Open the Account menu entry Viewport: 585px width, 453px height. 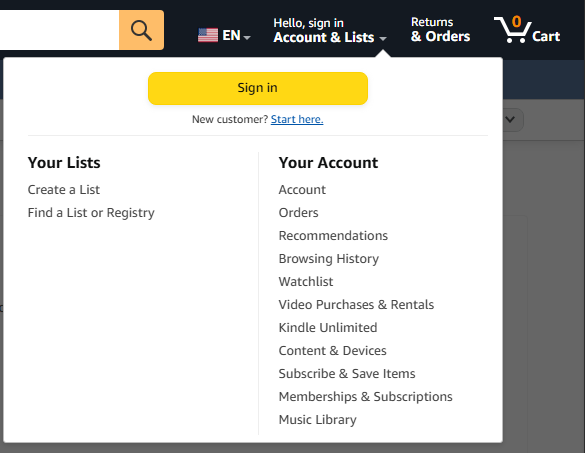[302, 190]
